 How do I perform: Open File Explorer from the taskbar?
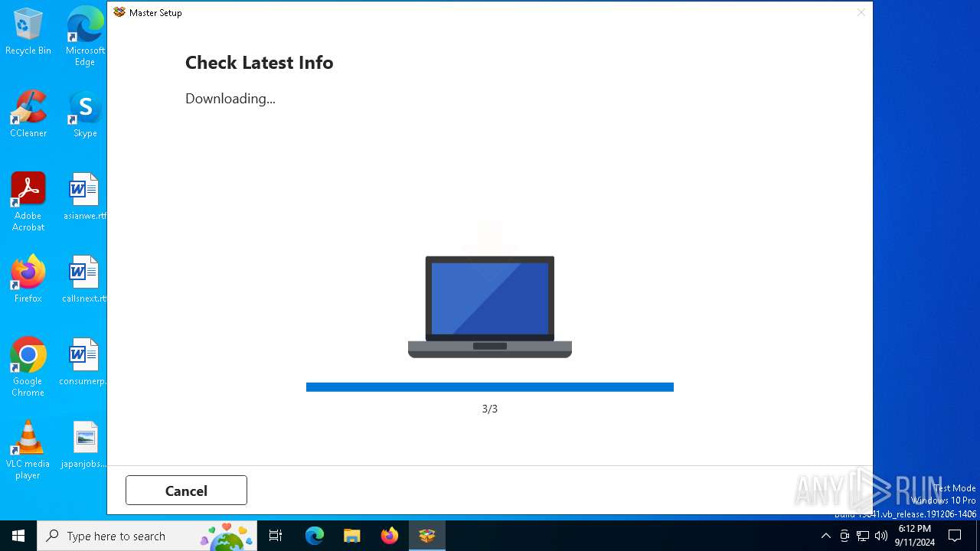(351, 536)
